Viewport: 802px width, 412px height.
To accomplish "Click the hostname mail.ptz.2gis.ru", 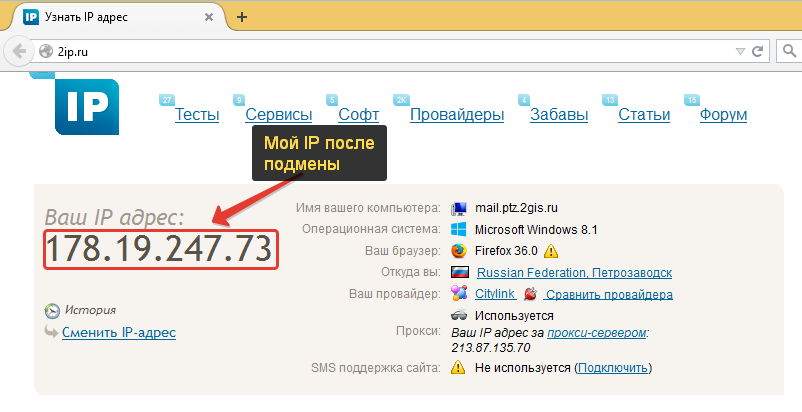I will pyautogui.click(x=517, y=208).
